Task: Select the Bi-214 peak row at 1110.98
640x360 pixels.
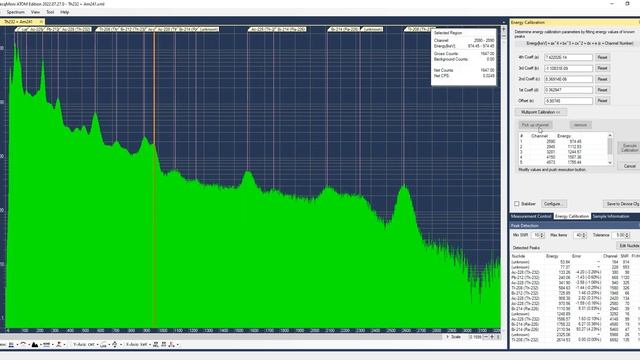Action: [x=575, y=309]
